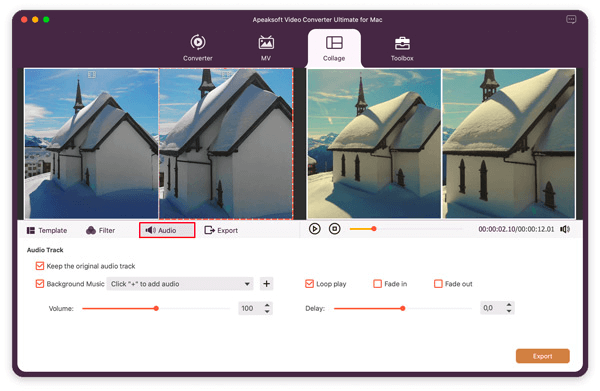Screen dimensions: 600x391
Task: Increase the delay with the up stepper
Action: point(509,305)
